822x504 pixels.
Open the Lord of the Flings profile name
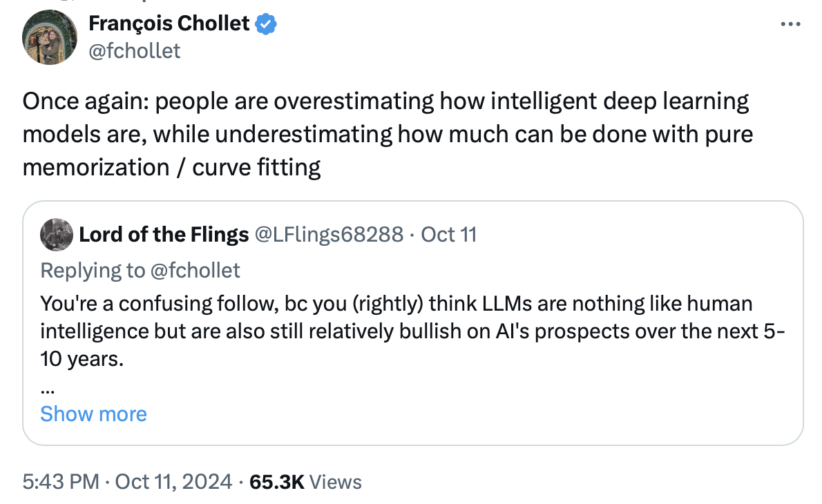(164, 235)
